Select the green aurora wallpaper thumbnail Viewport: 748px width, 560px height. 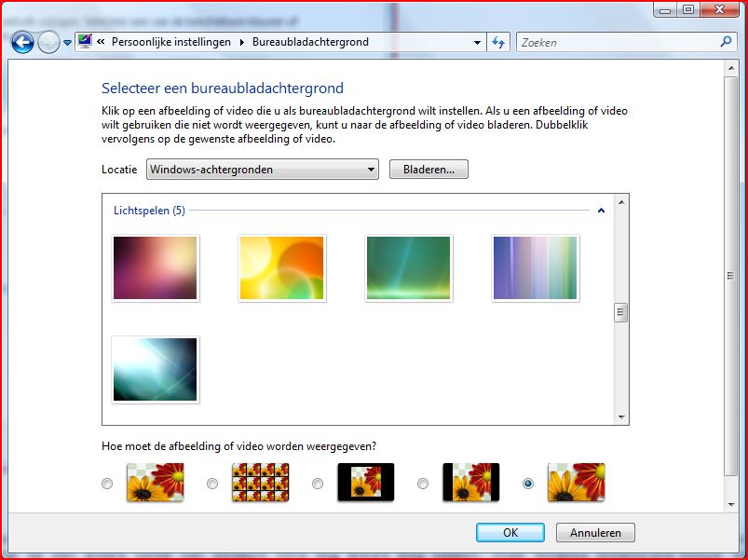point(409,267)
